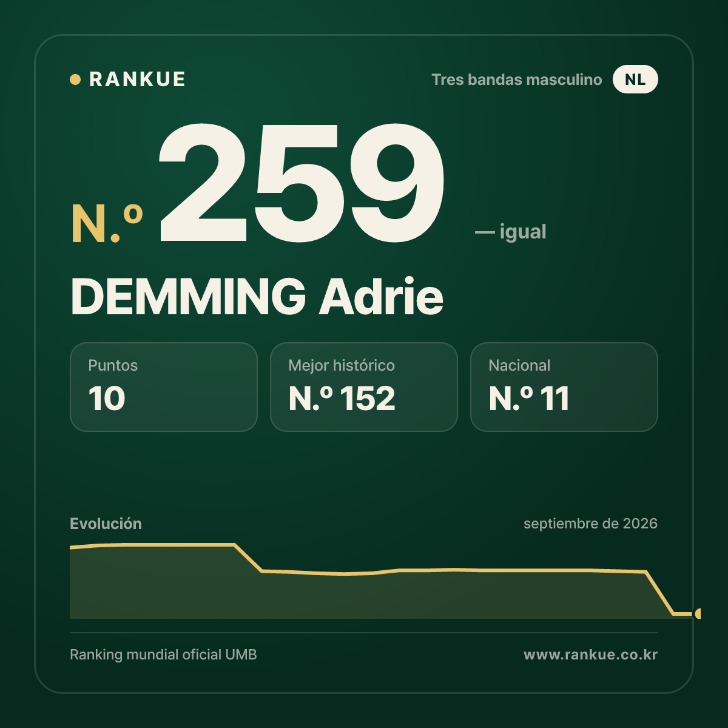Open the Puntos stat card

(164, 387)
